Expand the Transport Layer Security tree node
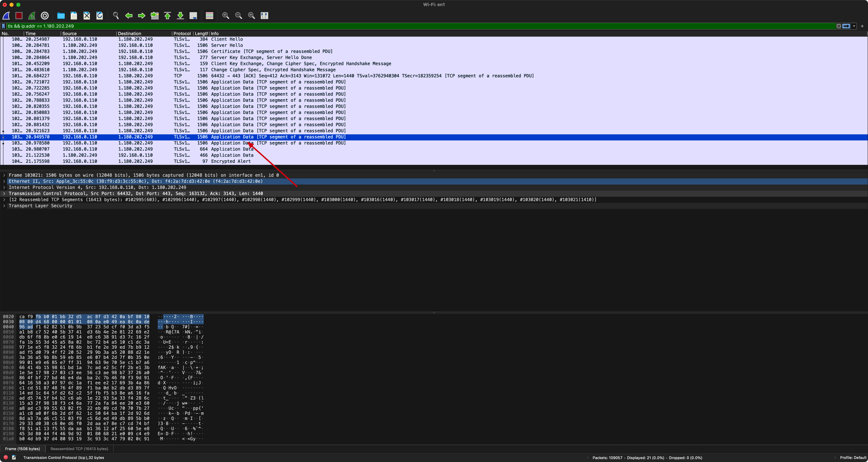 tap(4, 206)
